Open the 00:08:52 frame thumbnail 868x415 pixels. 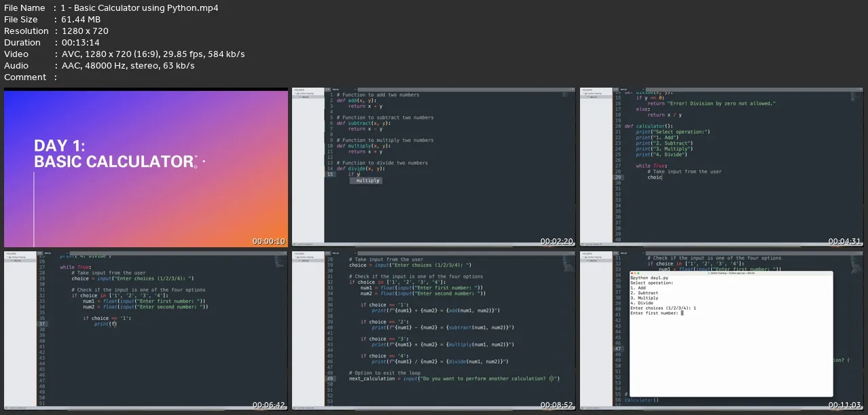click(x=433, y=331)
